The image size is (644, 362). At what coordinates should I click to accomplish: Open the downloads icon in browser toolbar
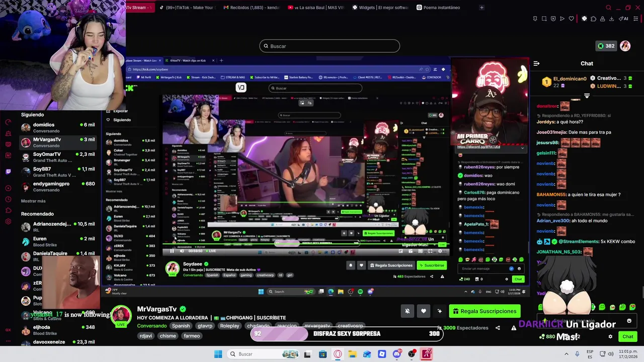[611, 19]
